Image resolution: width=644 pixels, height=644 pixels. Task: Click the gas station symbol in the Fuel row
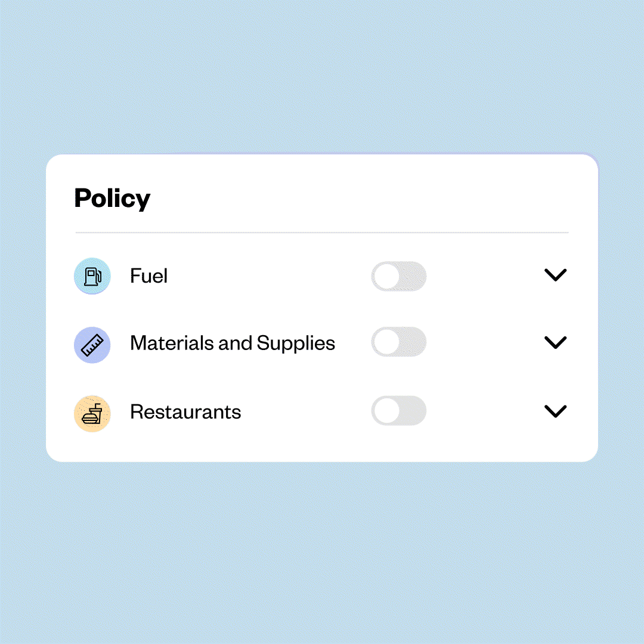pyautogui.click(x=92, y=276)
